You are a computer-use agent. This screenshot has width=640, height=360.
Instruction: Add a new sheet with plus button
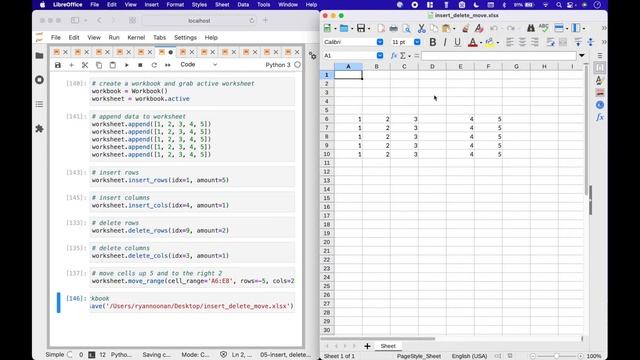tap(367, 346)
